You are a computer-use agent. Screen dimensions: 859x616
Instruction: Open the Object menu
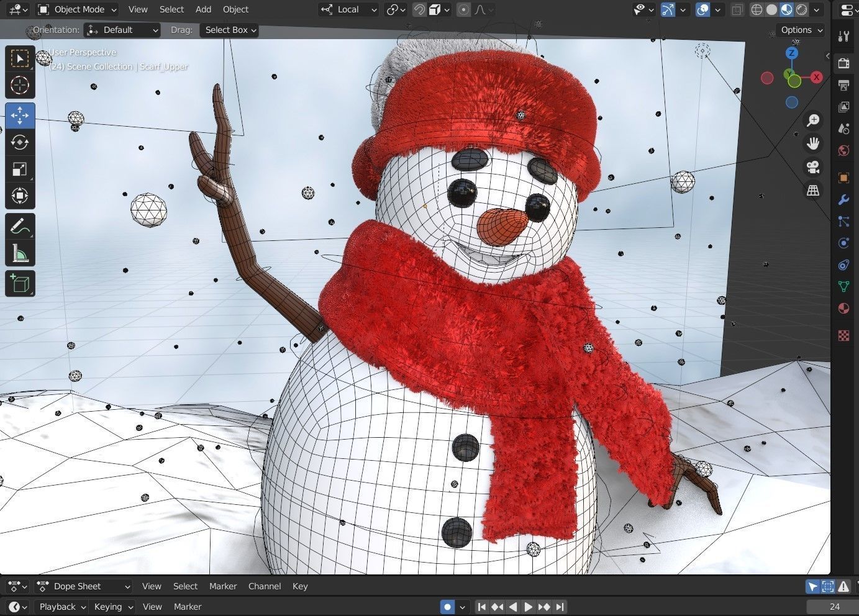click(x=235, y=9)
